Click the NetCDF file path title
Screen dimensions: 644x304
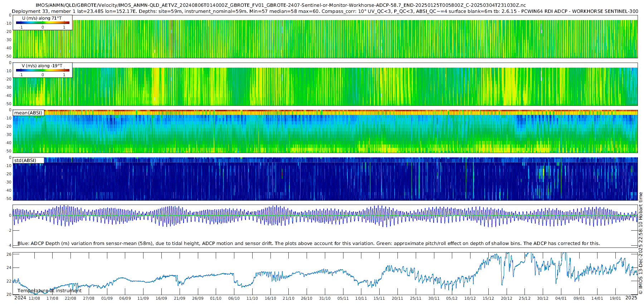pyautogui.click(x=281, y=5)
